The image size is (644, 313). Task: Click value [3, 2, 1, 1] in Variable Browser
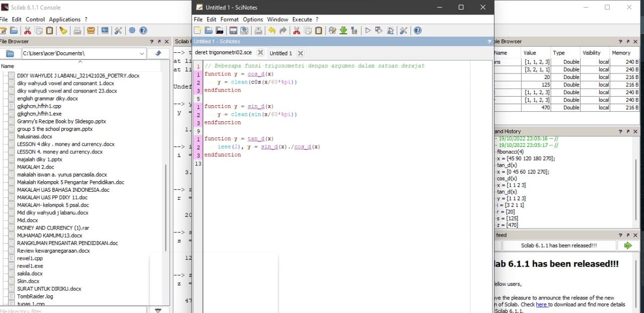(x=537, y=69)
